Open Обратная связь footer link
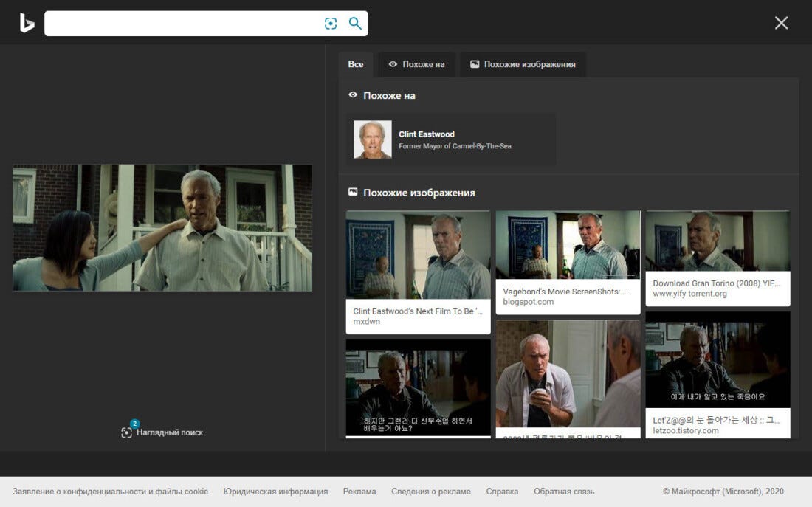 coord(564,492)
